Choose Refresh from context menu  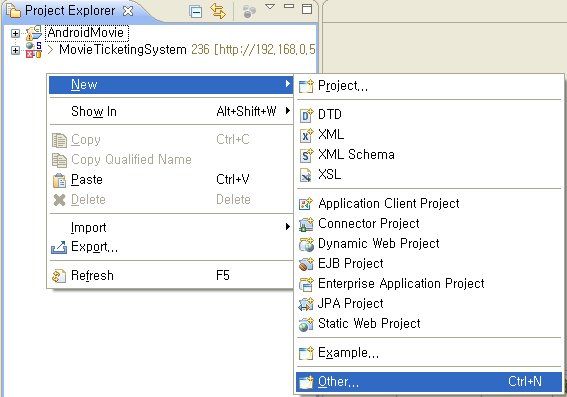pos(171,276)
